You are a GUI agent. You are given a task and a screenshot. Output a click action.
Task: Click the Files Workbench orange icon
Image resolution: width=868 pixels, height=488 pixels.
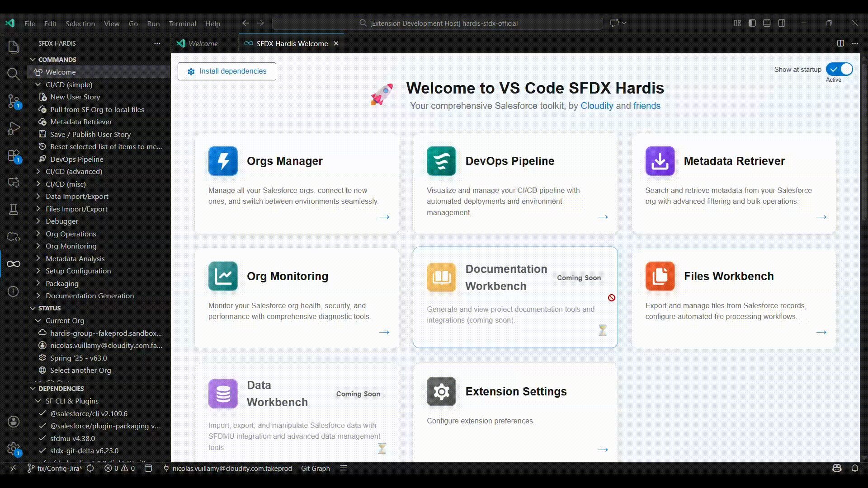pyautogui.click(x=660, y=276)
